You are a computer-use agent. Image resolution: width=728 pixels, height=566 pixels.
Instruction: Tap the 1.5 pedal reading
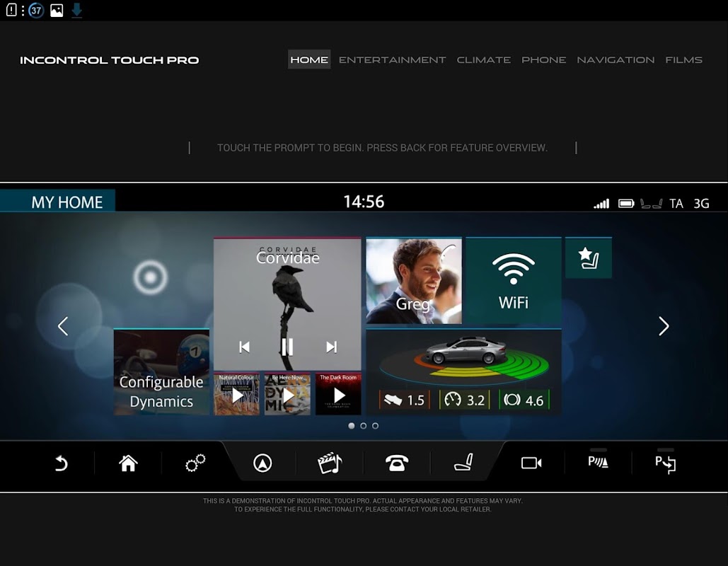405,400
